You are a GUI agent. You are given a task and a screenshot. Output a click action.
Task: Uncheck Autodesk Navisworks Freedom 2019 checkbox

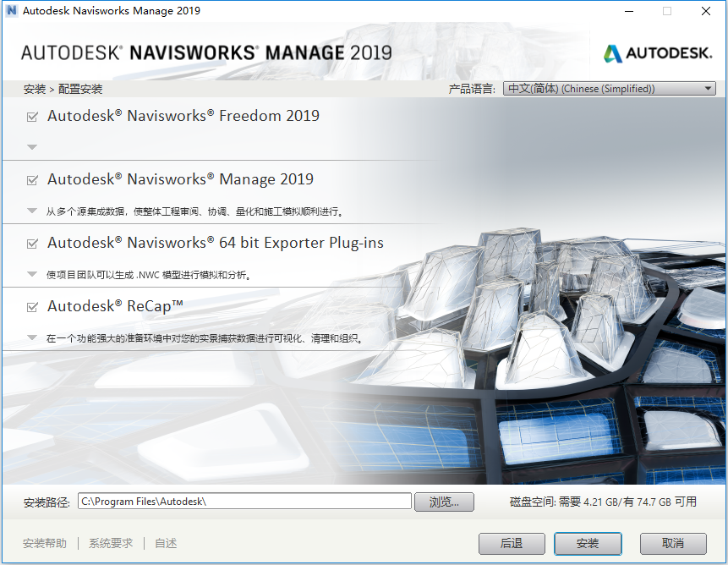(32, 117)
